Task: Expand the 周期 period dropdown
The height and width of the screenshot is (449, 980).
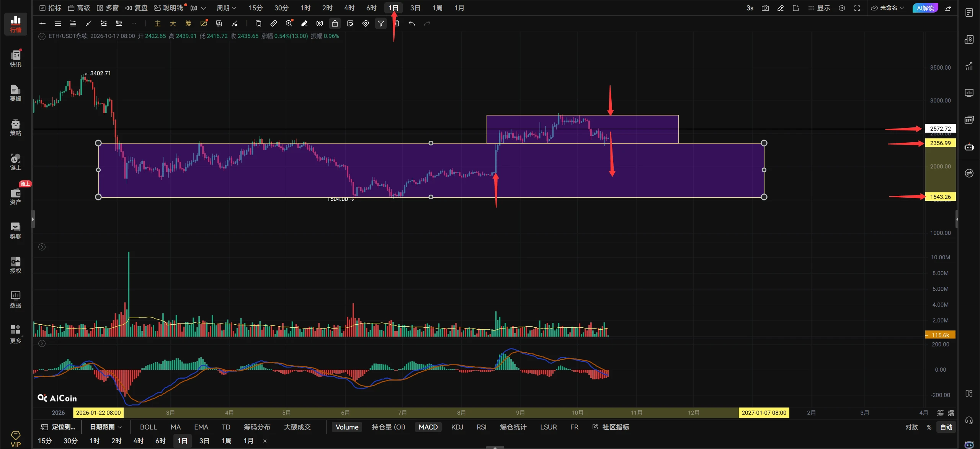Action: point(226,8)
